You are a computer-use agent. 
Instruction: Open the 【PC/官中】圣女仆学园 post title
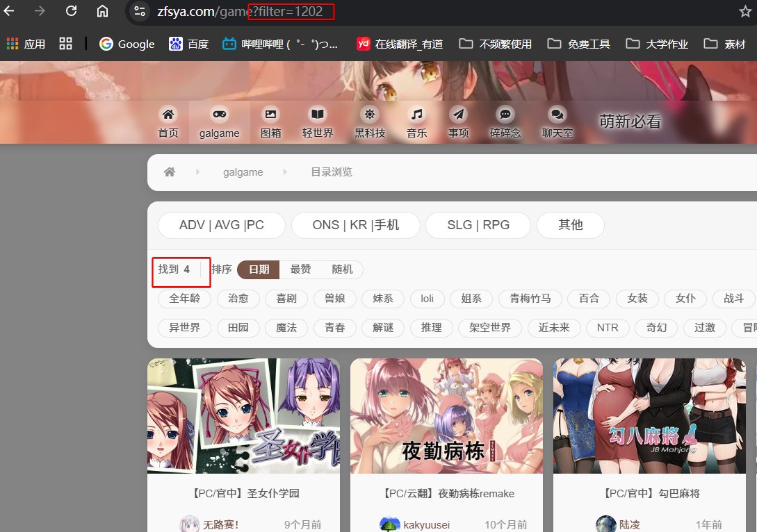click(245, 493)
